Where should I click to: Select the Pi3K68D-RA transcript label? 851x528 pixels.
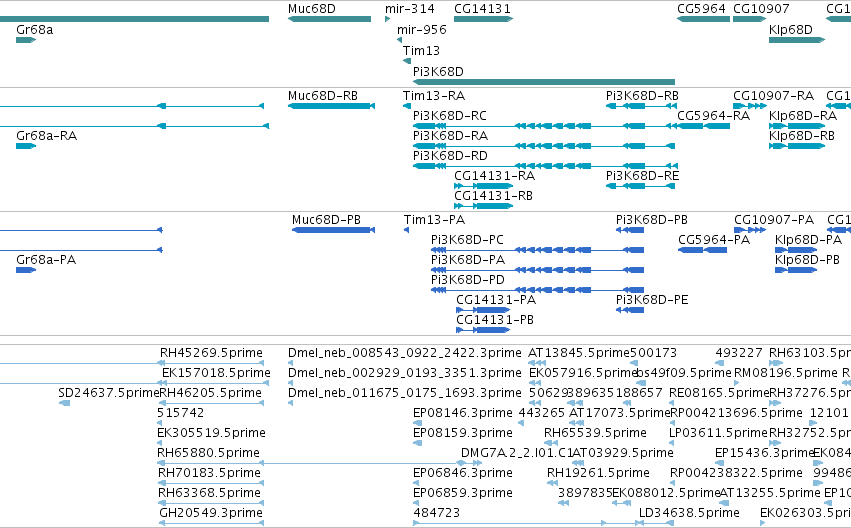pyautogui.click(x=450, y=136)
